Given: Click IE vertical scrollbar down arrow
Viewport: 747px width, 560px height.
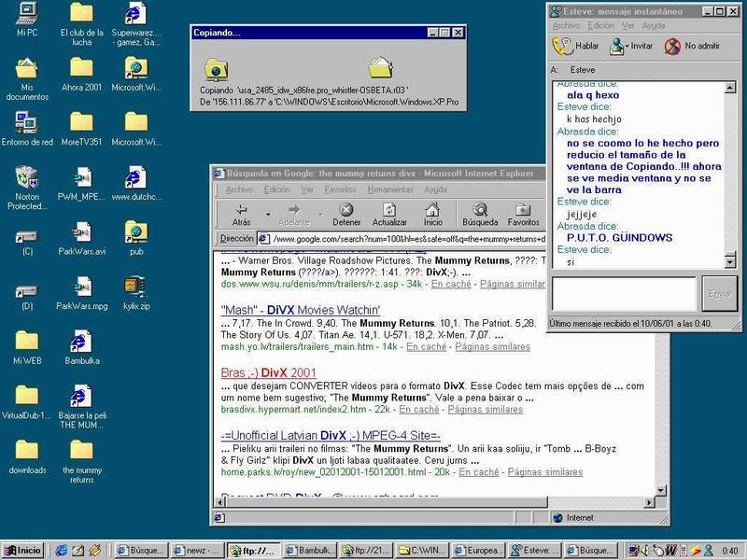Looking at the screenshot, I should [x=660, y=490].
